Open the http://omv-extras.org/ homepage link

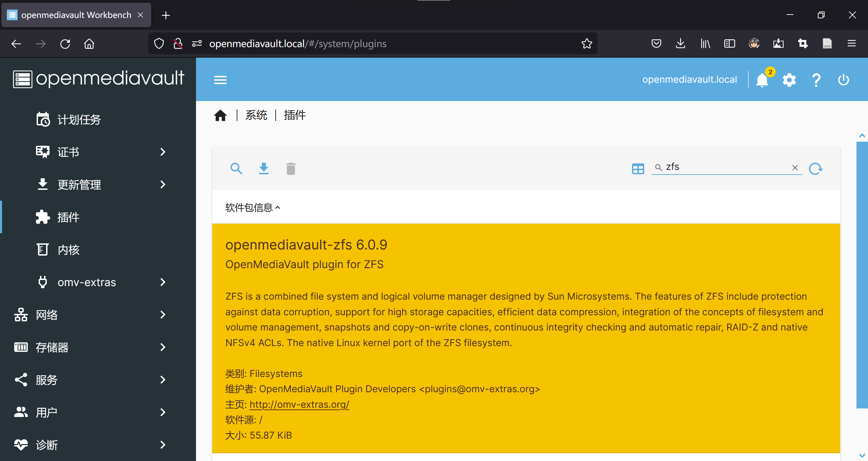click(299, 404)
